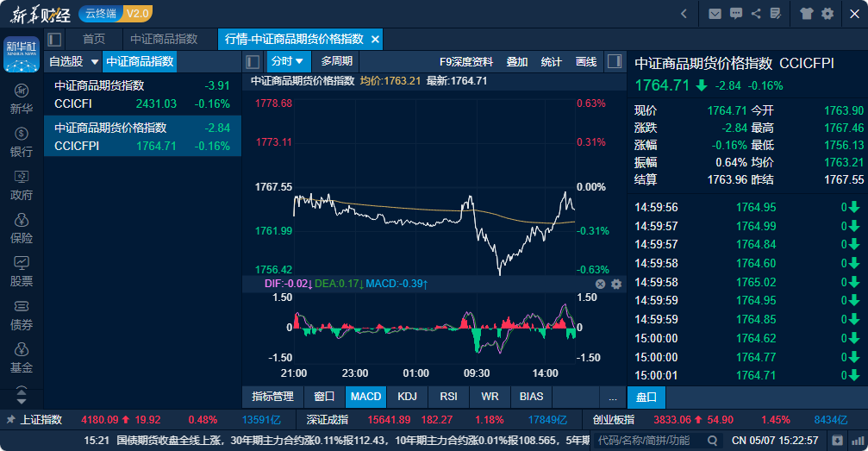Click the 叠加 overlay button
Viewport: 868px width, 451px height.
(x=517, y=61)
